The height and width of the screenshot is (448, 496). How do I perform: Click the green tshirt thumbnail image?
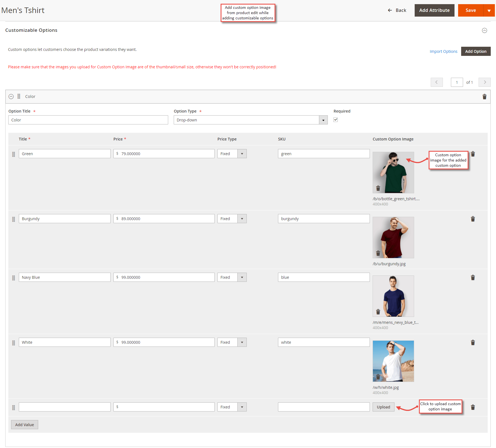pyautogui.click(x=393, y=172)
